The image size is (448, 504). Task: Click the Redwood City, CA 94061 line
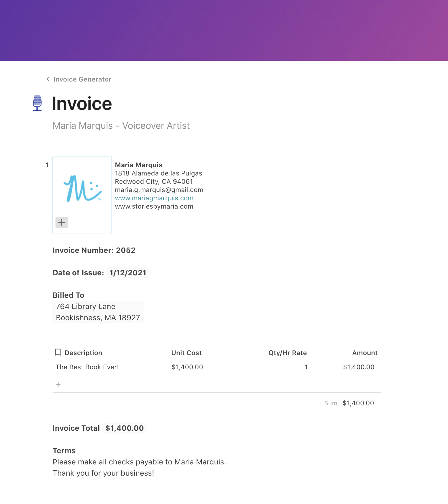(154, 182)
